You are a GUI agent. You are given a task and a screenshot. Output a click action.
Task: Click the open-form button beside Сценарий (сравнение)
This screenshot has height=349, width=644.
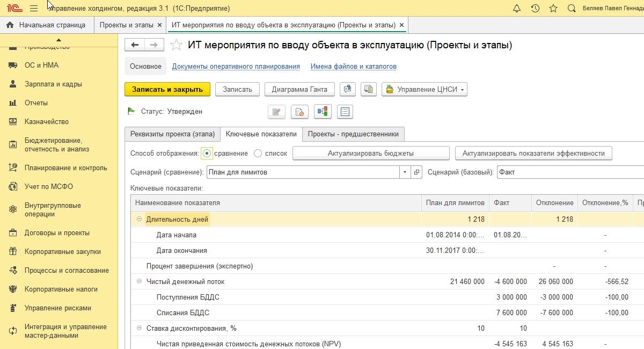point(416,172)
